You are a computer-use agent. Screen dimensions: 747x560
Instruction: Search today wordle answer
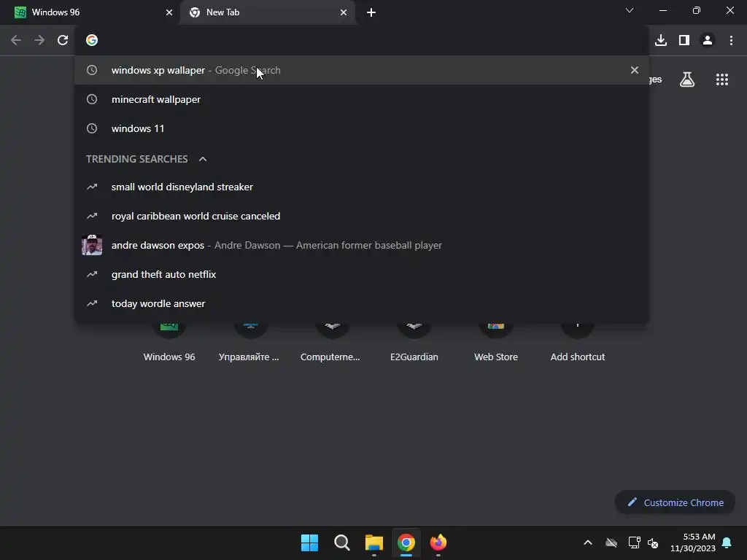pyautogui.click(x=362, y=303)
